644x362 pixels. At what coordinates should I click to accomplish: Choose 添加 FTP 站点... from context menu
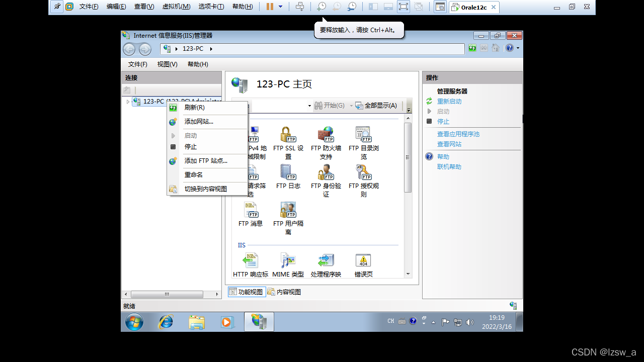[207, 161]
